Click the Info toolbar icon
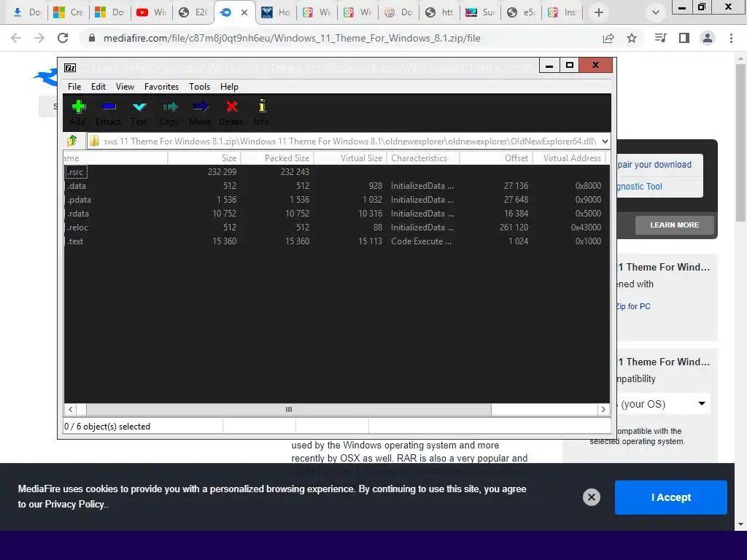This screenshot has width=747, height=560. (x=262, y=112)
